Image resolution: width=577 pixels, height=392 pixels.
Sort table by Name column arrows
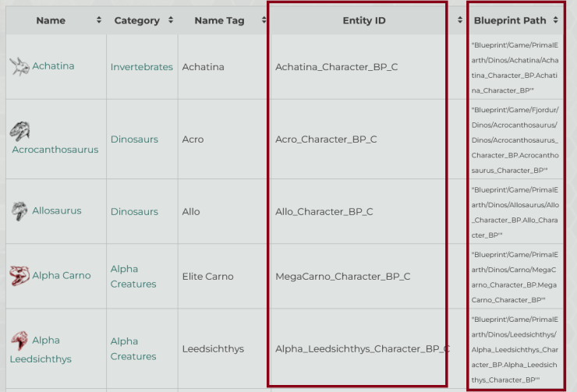point(99,20)
